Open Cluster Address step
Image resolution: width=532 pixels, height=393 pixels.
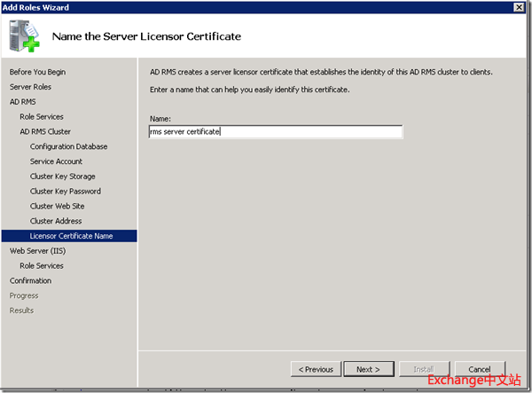(56, 221)
